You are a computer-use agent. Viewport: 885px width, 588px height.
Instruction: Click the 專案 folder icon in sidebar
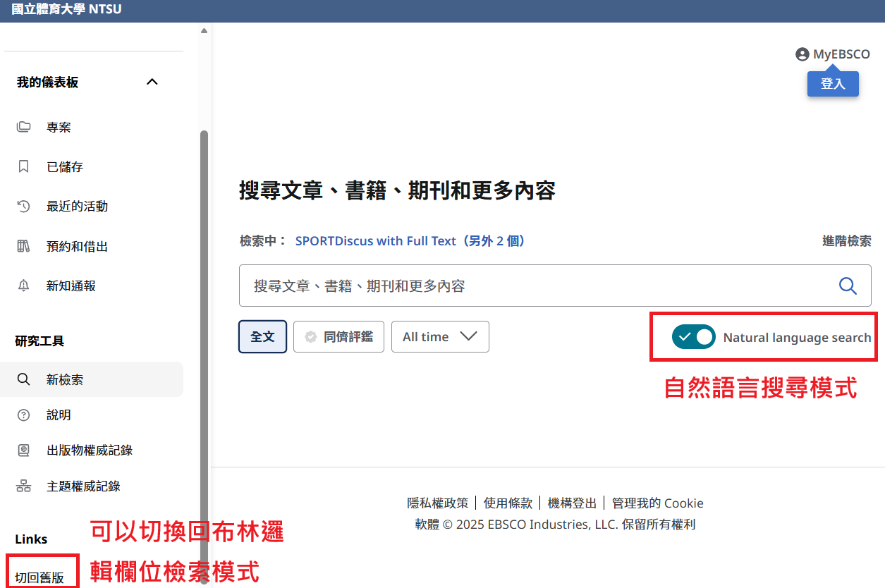tap(24, 127)
